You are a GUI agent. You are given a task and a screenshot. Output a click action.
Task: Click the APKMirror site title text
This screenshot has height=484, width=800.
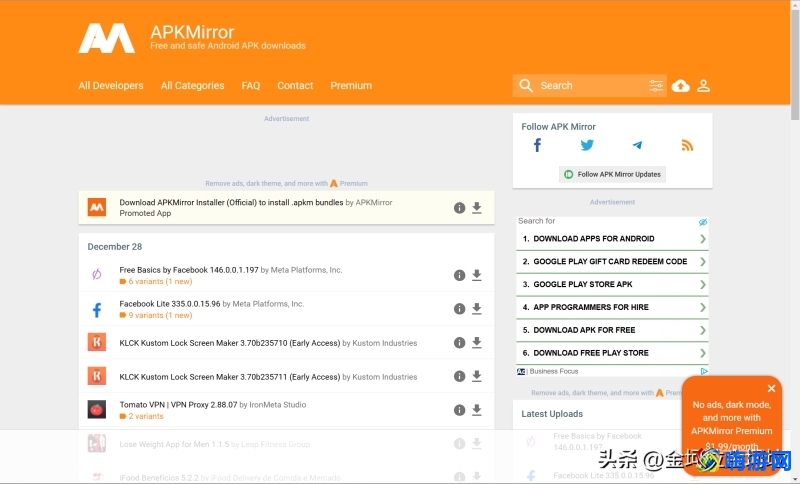pyautogui.click(x=192, y=32)
